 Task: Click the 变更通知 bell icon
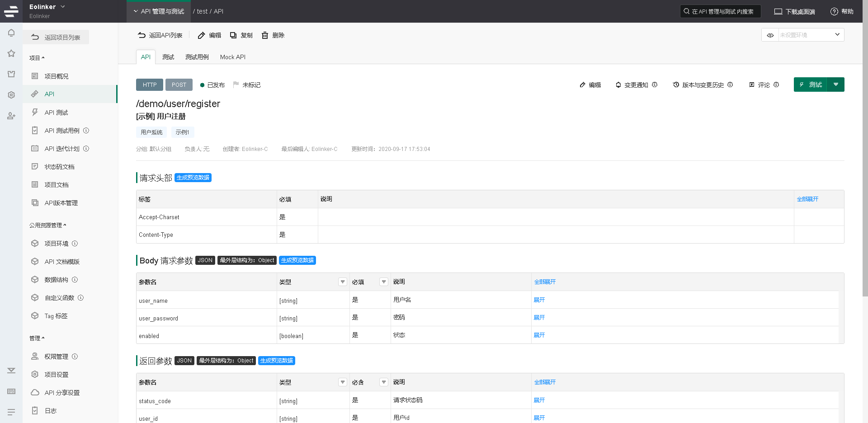click(618, 85)
